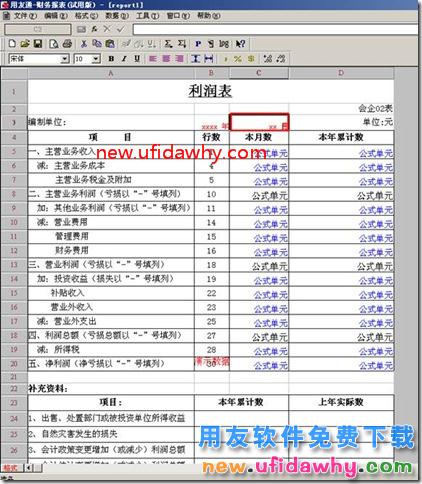The width and height of the screenshot is (422, 484).
Task: Click the New report icon
Action: 12,44
